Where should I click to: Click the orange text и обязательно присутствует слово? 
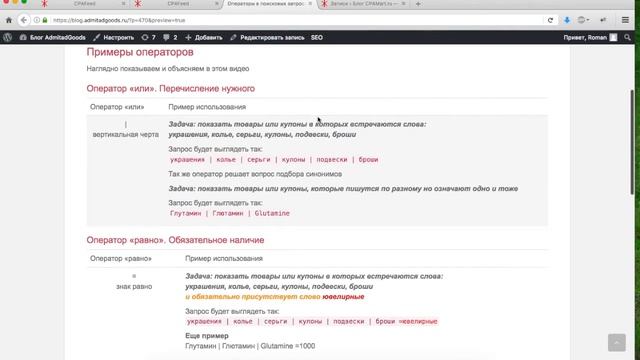[253, 297]
